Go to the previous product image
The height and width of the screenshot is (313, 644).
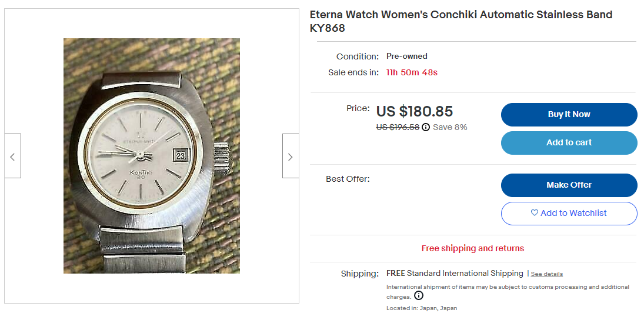pos(12,156)
